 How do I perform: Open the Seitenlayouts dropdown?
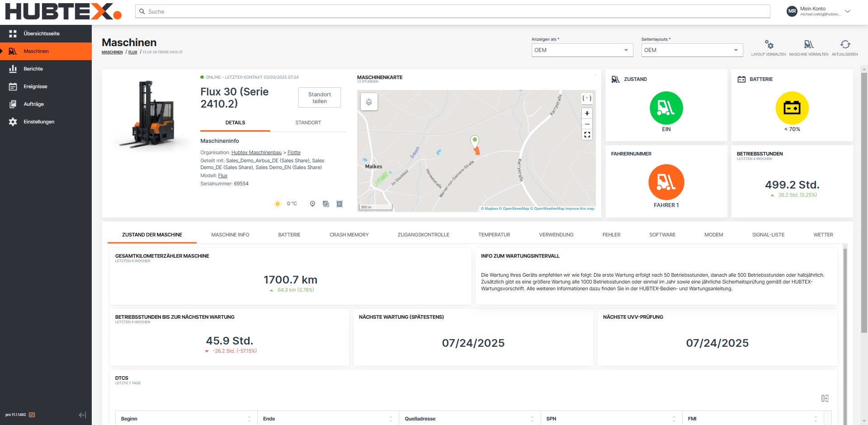(x=692, y=50)
